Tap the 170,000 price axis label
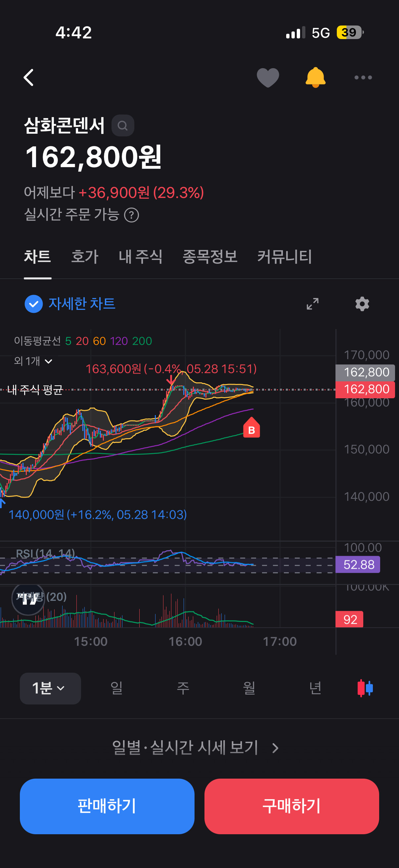The height and width of the screenshot is (868, 399). point(366,355)
